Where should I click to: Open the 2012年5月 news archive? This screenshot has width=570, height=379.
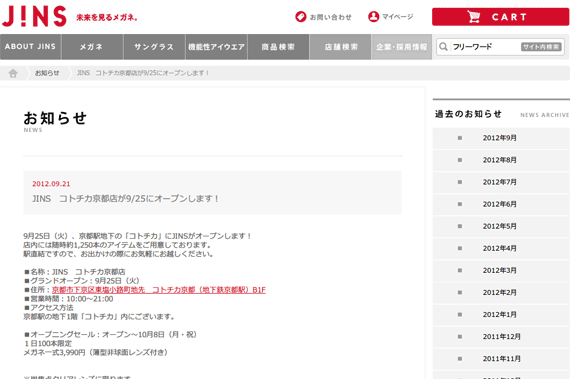[501, 226]
